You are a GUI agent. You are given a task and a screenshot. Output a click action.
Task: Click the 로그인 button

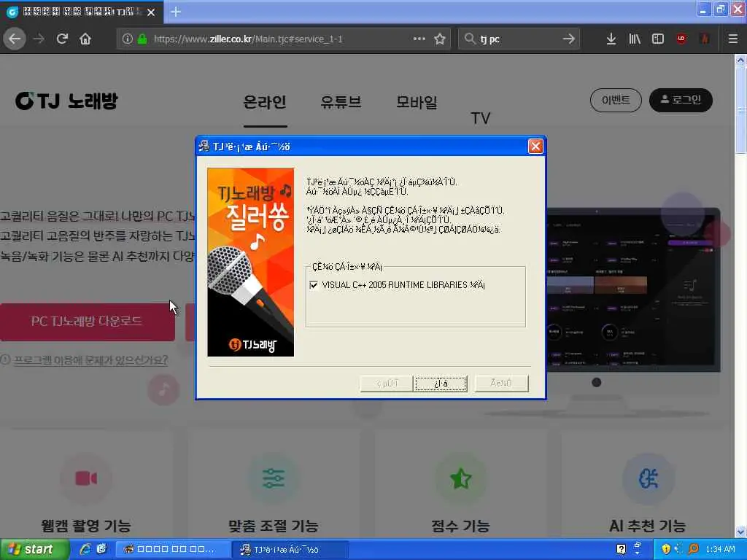click(681, 100)
